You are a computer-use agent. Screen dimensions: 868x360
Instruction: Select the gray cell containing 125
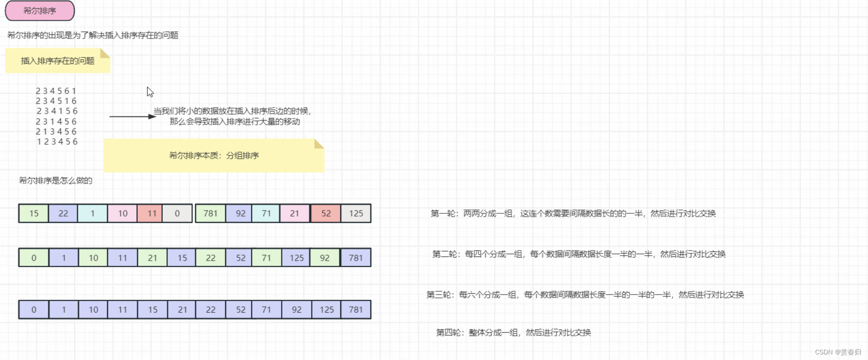[x=356, y=213]
